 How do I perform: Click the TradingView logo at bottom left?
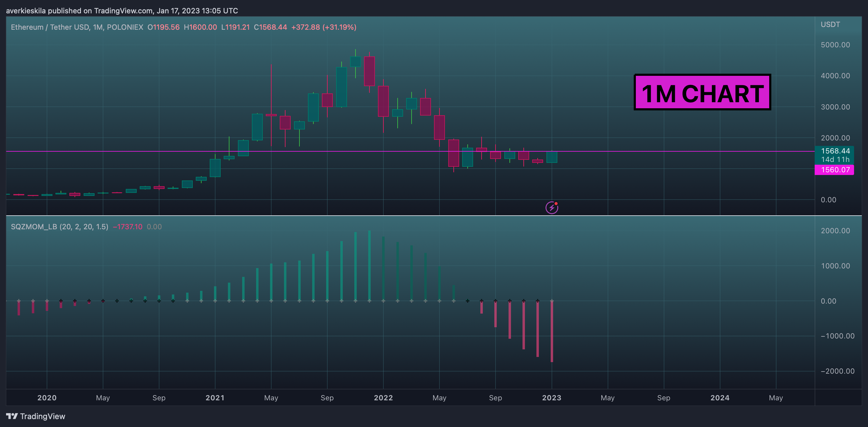[36, 416]
